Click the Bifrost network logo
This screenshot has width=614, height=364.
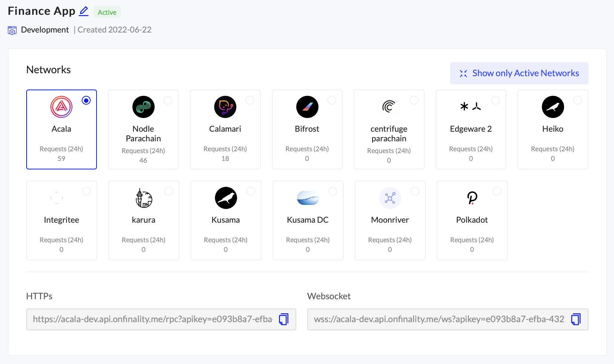pos(307,107)
